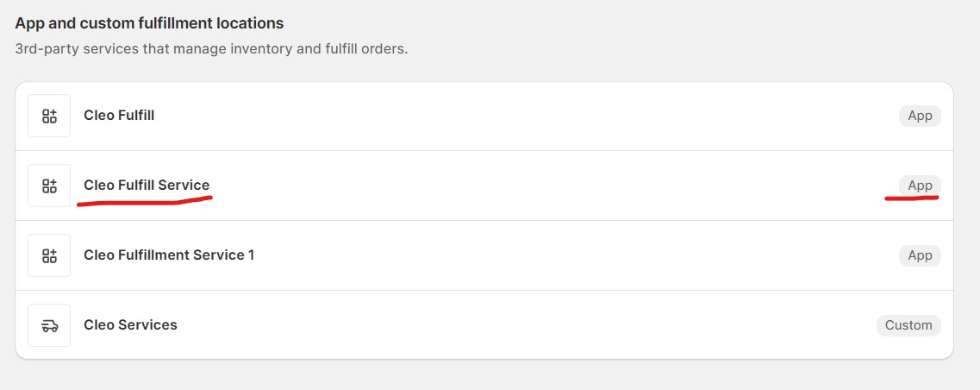Click empty middle space in Cleo Fulfill row
The image size is (980, 390).
click(517, 116)
